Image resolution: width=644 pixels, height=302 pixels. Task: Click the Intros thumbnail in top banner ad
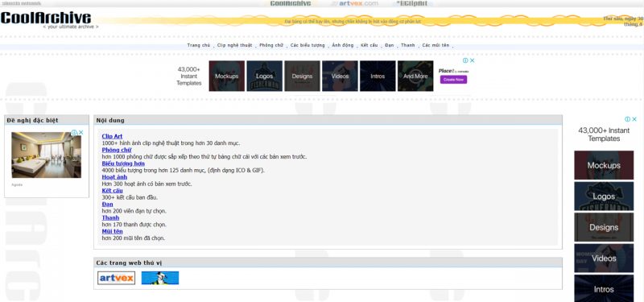coord(378,76)
